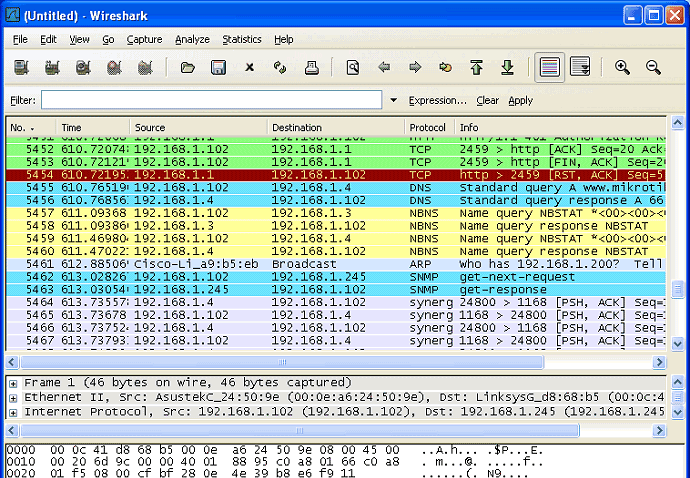
Task: Select packet 5456 DNS query response
Action: [335, 200]
